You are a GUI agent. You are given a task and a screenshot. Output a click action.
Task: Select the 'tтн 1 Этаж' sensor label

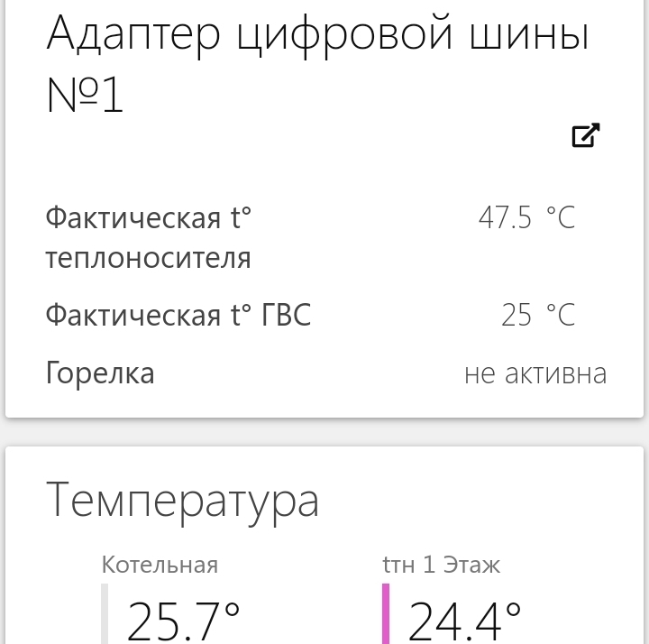(441, 565)
